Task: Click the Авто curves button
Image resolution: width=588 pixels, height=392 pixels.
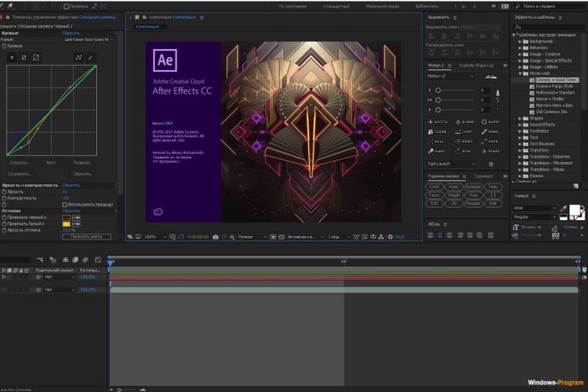Action: click(x=51, y=162)
